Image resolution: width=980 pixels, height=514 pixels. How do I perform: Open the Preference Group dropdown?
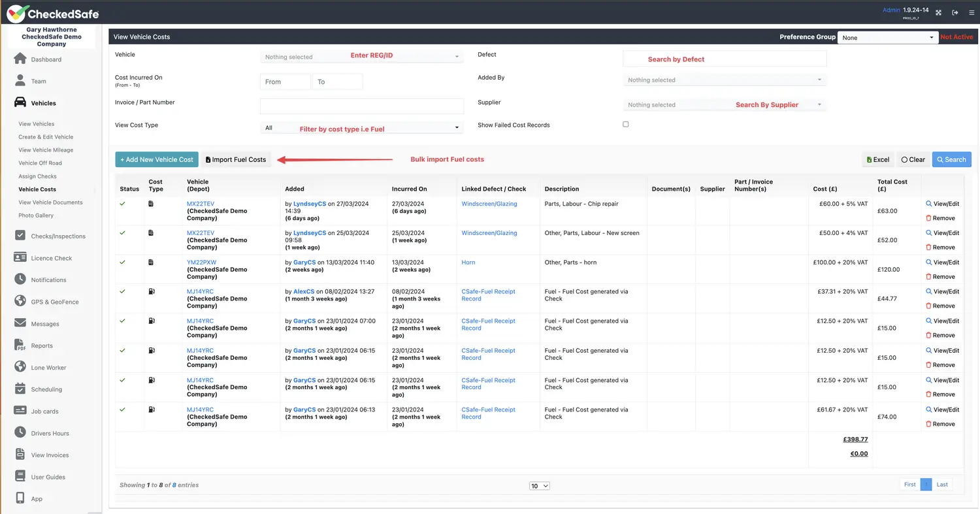pos(888,38)
